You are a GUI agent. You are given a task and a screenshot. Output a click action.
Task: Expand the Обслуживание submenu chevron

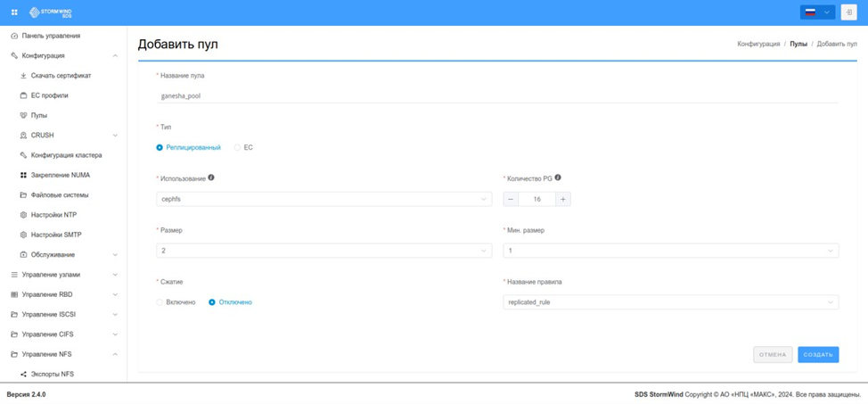pos(115,255)
